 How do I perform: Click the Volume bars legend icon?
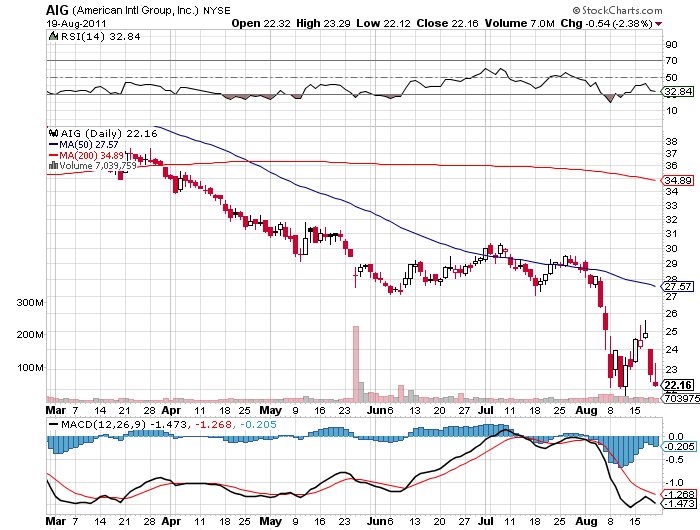(53, 165)
